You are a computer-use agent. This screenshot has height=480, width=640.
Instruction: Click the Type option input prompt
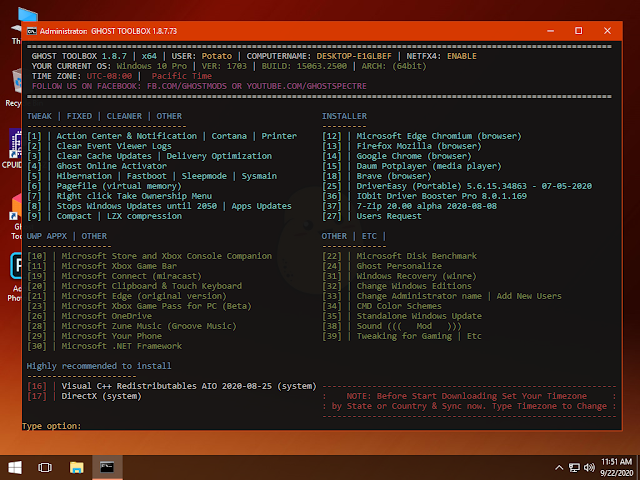(x=51, y=426)
